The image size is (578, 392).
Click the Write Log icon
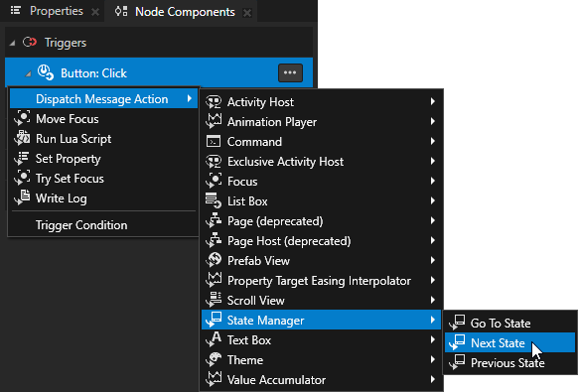click(x=22, y=197)
